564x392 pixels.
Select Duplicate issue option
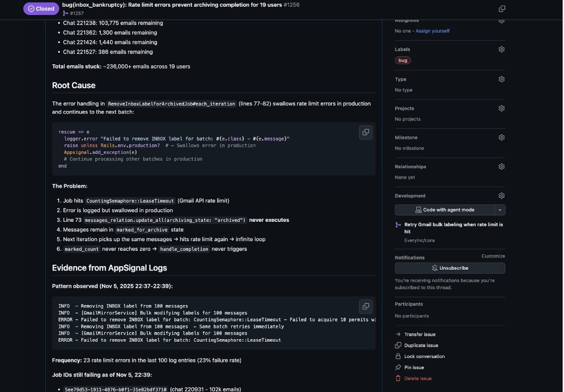(x=421, y=345)
